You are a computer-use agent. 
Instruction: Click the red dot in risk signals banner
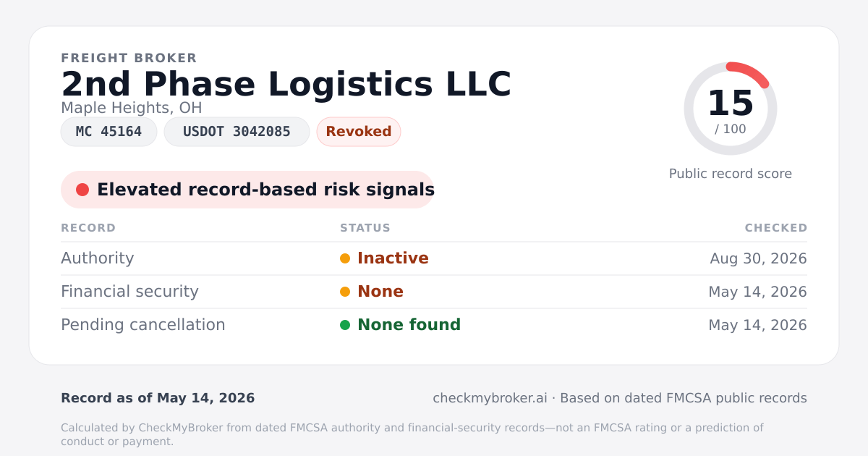[82, 190]
